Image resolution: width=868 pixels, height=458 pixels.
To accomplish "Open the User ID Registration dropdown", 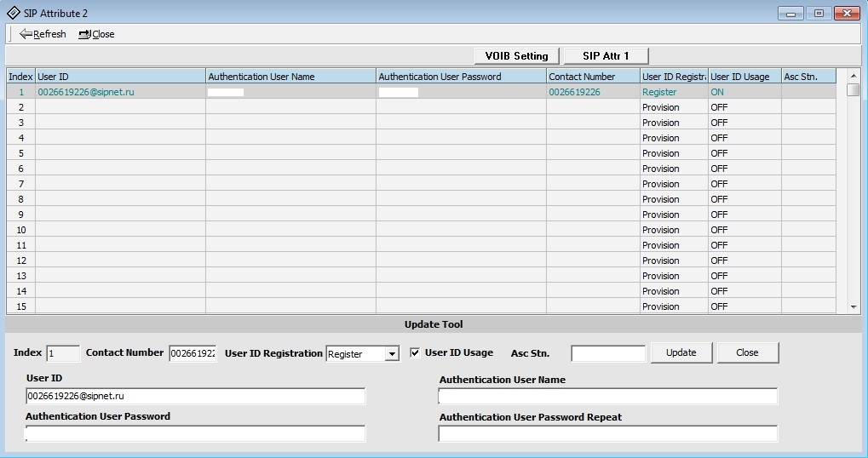I will 392,354.
